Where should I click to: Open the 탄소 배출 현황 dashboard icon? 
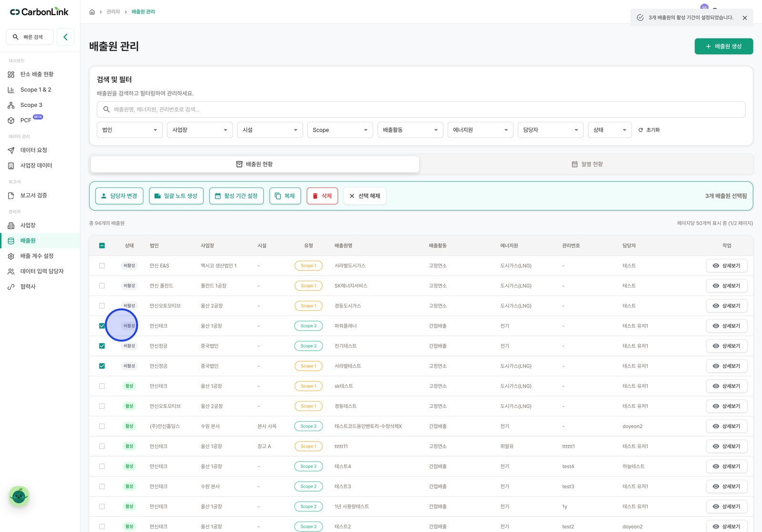coord(11,74)
